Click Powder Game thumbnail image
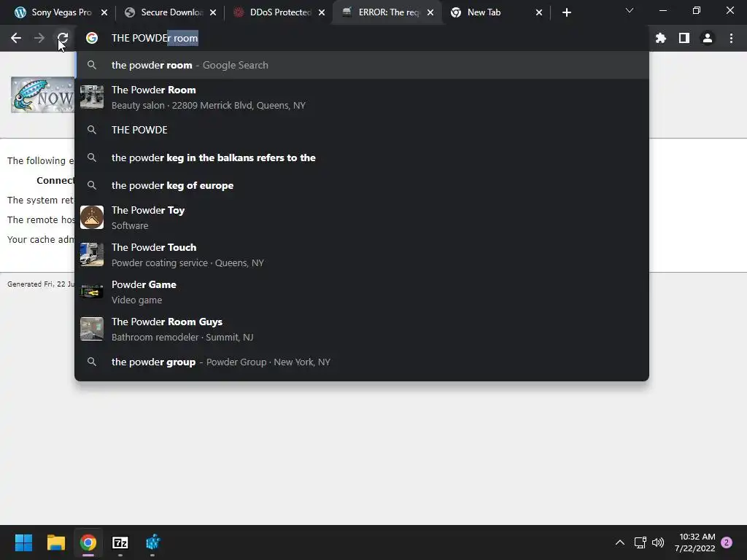 92,292
